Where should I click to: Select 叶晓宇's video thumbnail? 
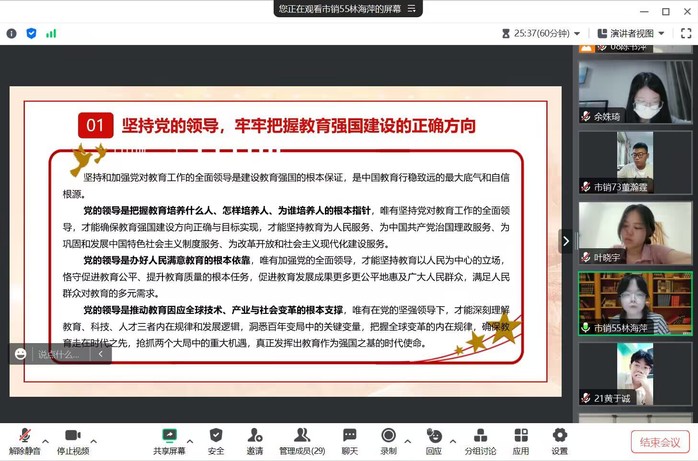coord(635,233)
